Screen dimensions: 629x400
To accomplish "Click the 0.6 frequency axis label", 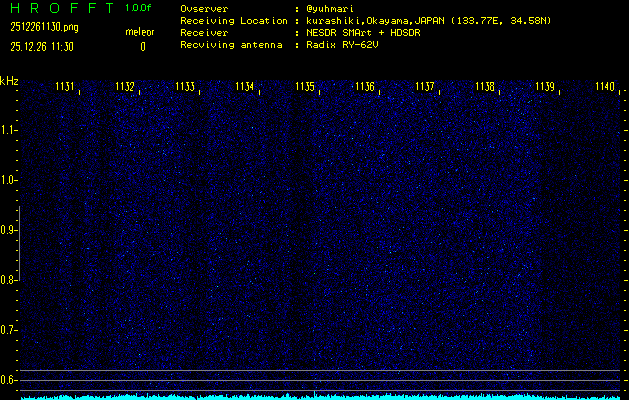I will pyautogui.click(x=9, y=379).
